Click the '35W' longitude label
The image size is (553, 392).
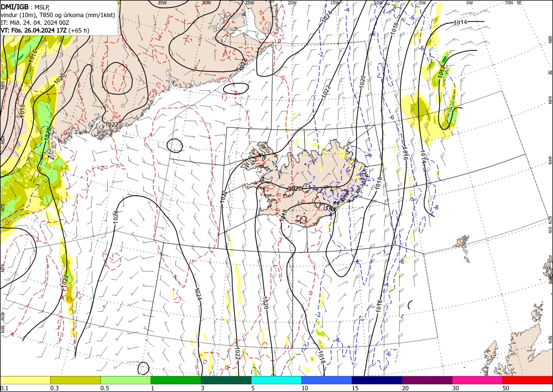click(x=162, y=3)
